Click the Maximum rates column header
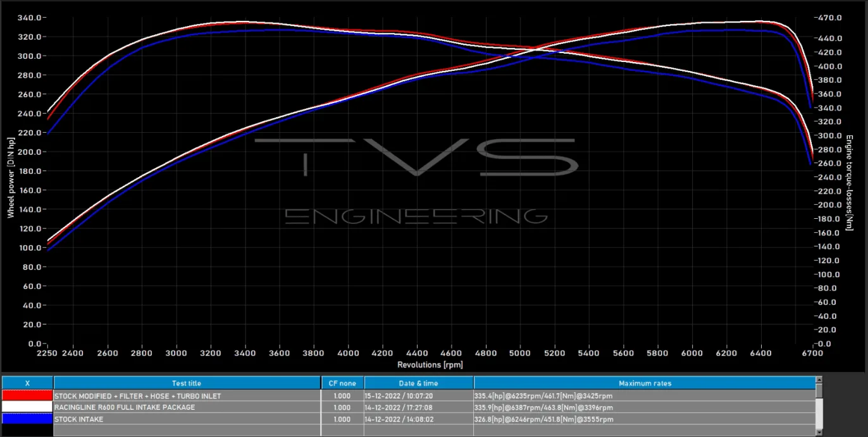 coord(645,383)
